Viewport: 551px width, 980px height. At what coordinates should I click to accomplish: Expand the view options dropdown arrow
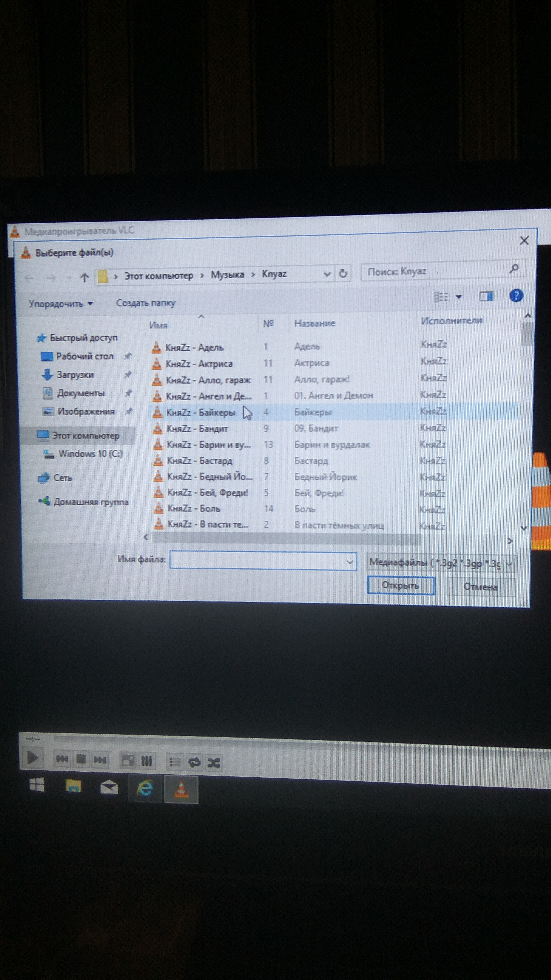tap(459, 297)
